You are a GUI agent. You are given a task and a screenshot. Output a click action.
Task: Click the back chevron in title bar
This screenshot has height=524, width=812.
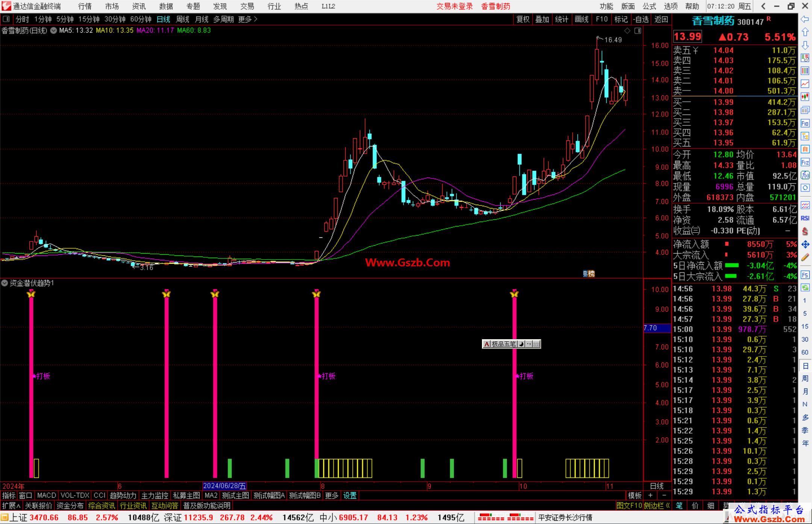click(x=763, y=6)
